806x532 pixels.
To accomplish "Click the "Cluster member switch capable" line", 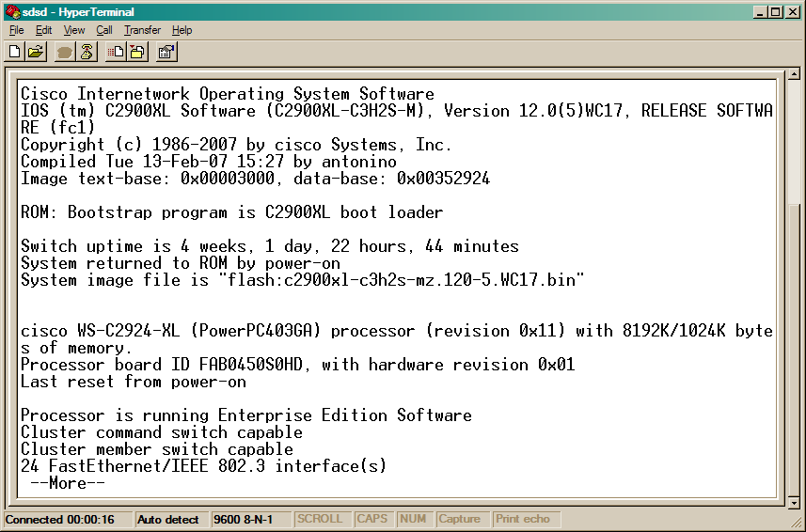I will (157, 449).
